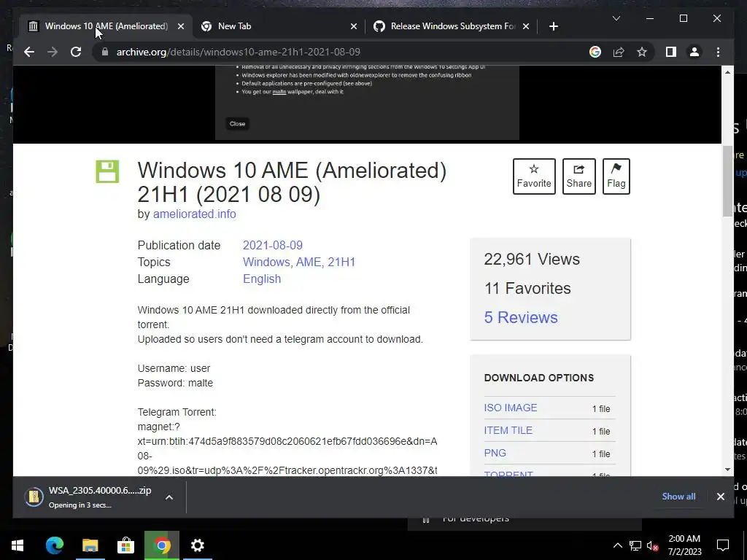Close the downloads bar
747x560 pixels.
click(720, 497)
